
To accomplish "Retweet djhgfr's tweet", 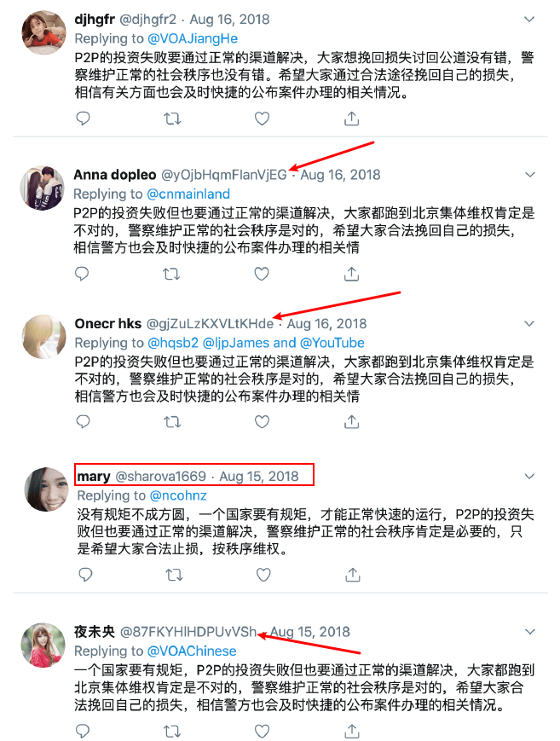I will pos(172,119).
